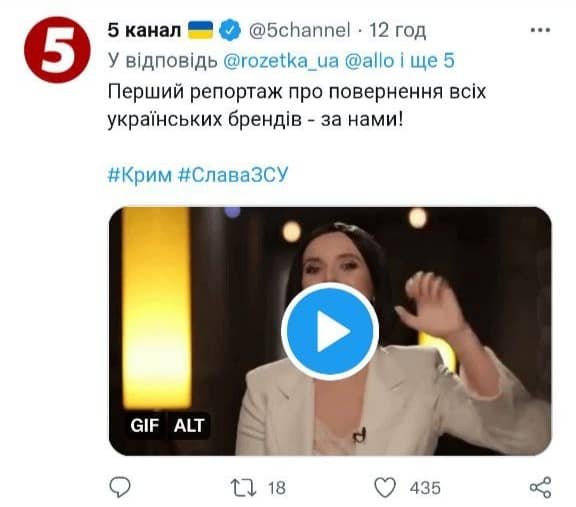Like the tweet with the heart icon

(385, 488)
